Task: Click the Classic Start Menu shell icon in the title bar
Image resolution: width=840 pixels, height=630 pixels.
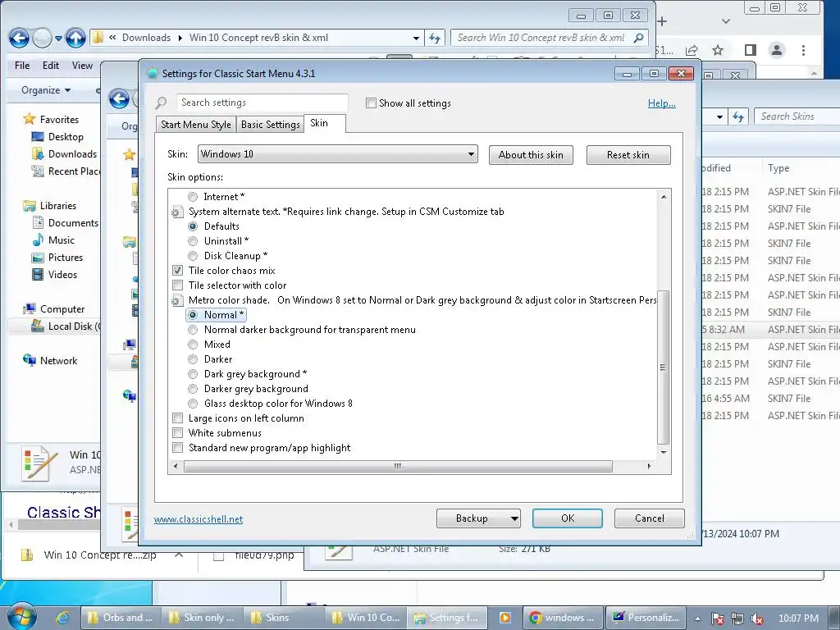Action: [152, 73]
